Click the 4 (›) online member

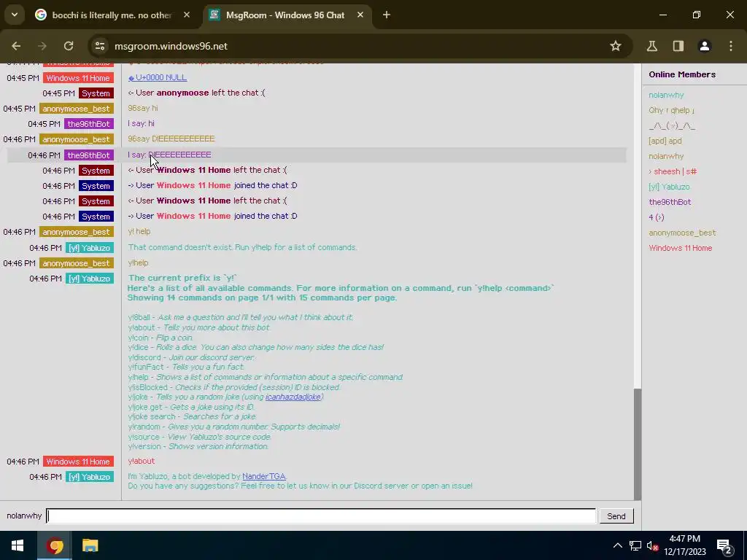(656, 217)
